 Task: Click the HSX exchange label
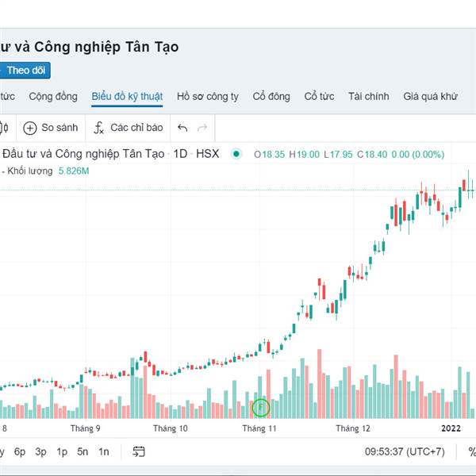208,154
